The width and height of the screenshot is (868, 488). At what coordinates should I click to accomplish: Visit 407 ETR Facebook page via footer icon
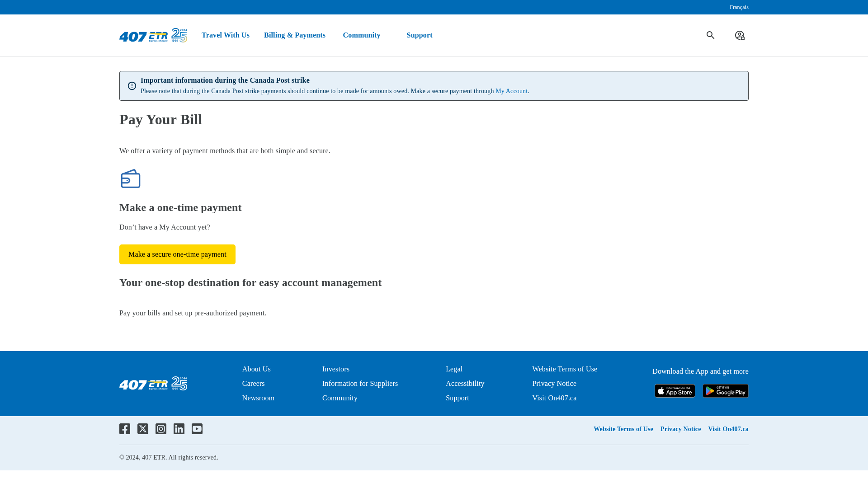coord(125,429)
